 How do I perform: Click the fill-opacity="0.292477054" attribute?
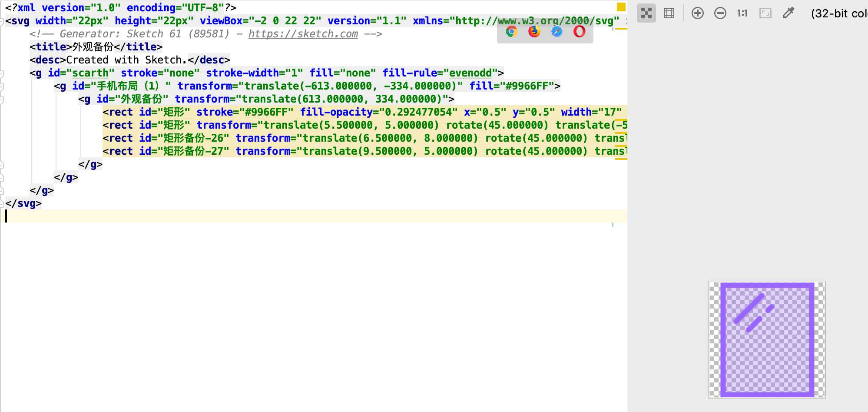379,112
